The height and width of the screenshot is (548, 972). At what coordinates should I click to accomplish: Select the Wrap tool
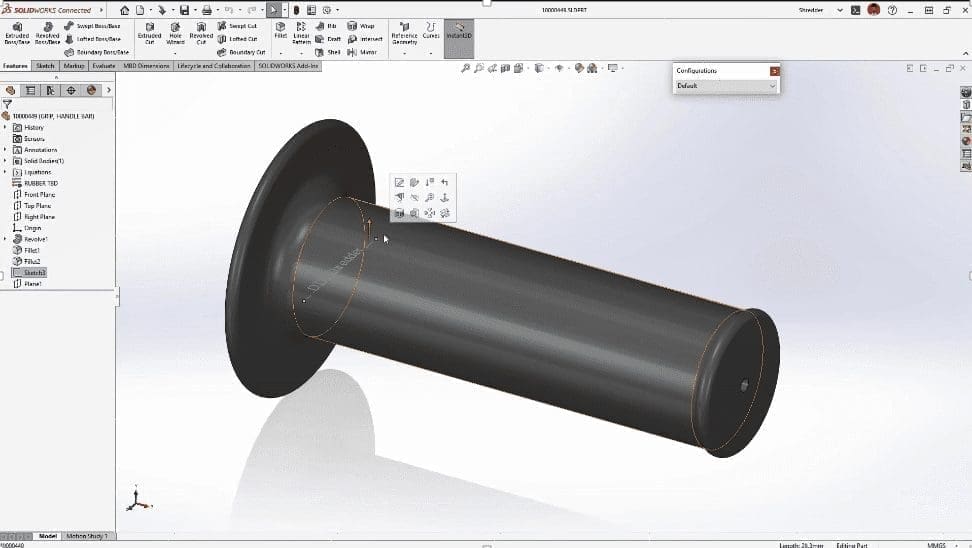[x=361, y=26]
